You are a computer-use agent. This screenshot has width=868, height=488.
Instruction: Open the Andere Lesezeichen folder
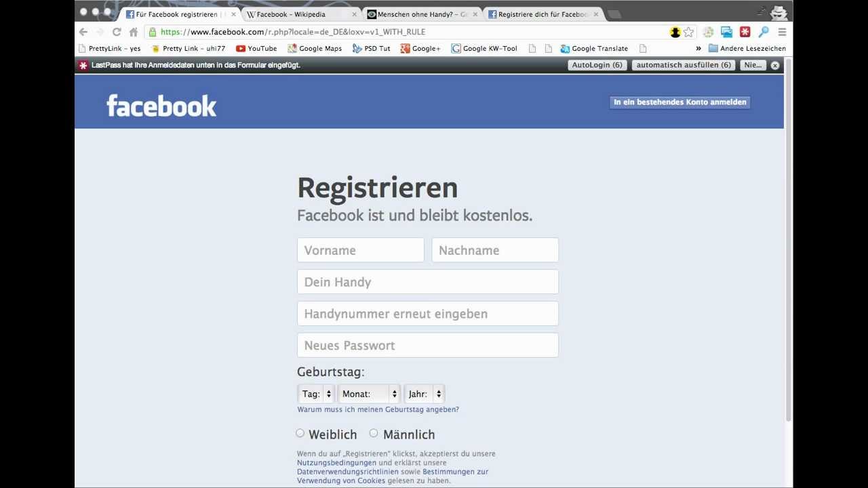pos(747,48)
